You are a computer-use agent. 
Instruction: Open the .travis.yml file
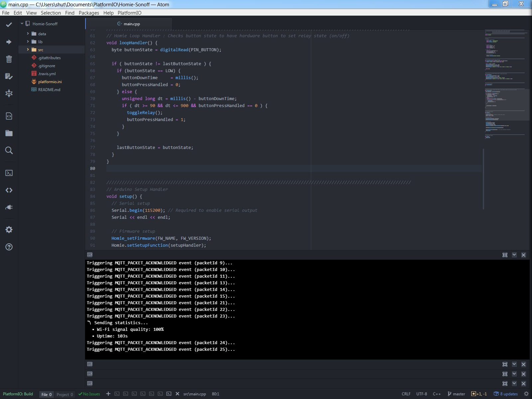click(x=47, y=73)
